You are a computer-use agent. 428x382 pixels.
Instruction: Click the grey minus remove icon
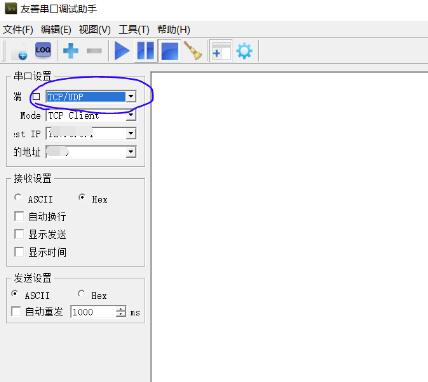(x=94, y=51)
